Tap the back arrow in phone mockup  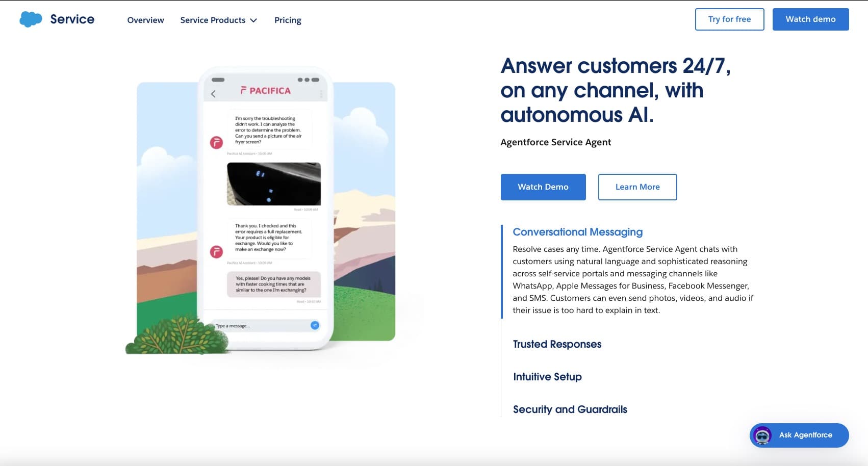[213, 94]
